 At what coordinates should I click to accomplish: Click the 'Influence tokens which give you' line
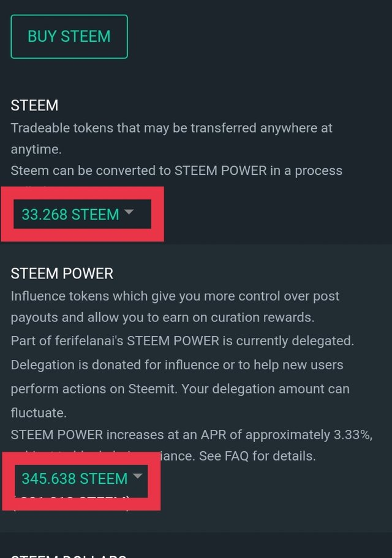tap(175, 296)
